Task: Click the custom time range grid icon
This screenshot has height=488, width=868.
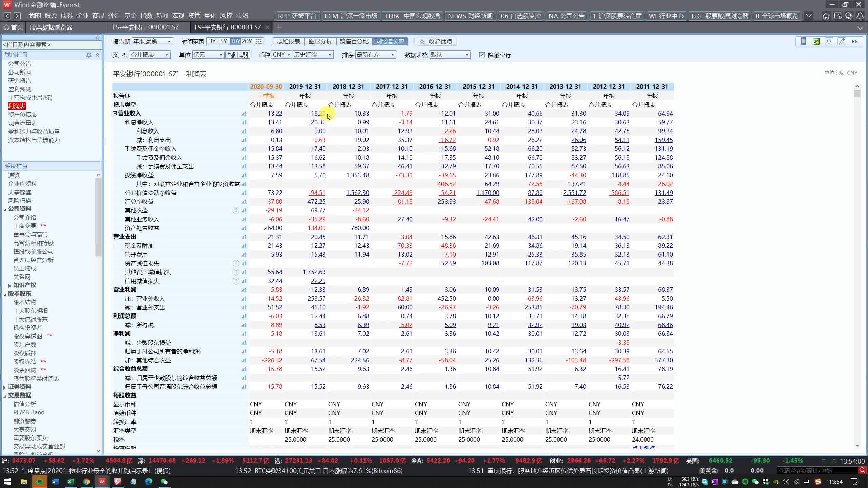Action: [259, 41]
